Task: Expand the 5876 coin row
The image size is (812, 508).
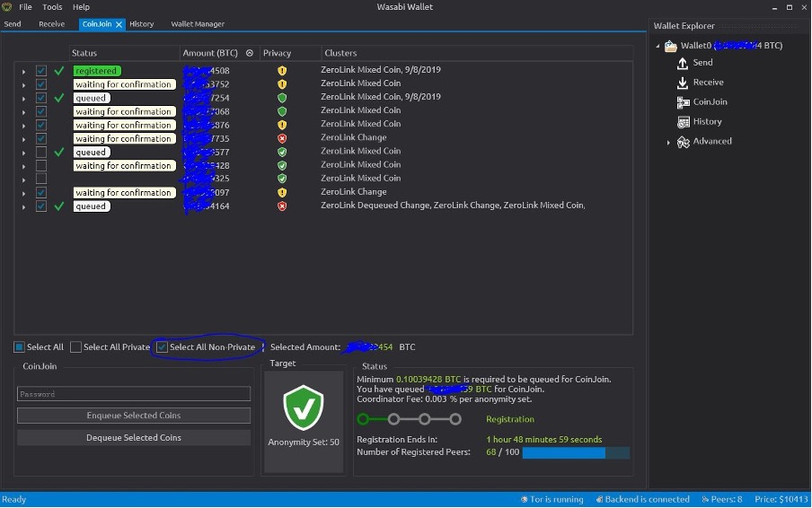Action: (x=23, y=126)
